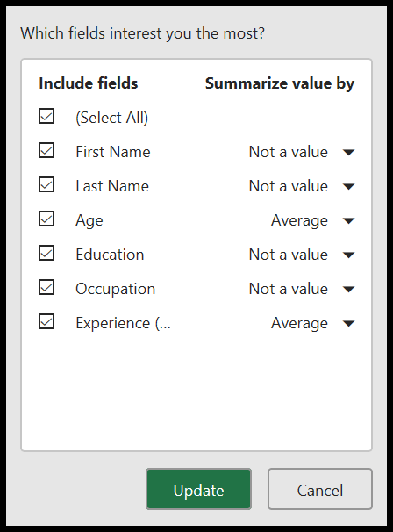The height and width of the screenshot is (532, 393).
Task: Open the First Name summarize dropdown arrow
Action: [x=348, y=153]
